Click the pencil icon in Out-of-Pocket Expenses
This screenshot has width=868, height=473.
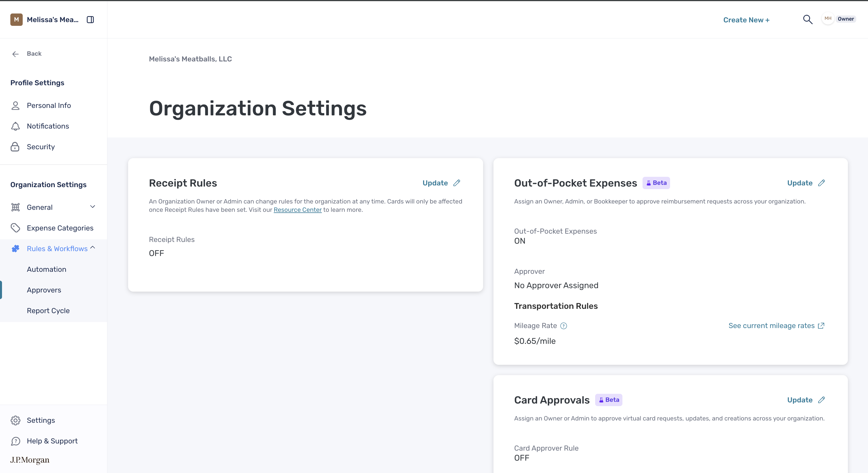point(821,183)
